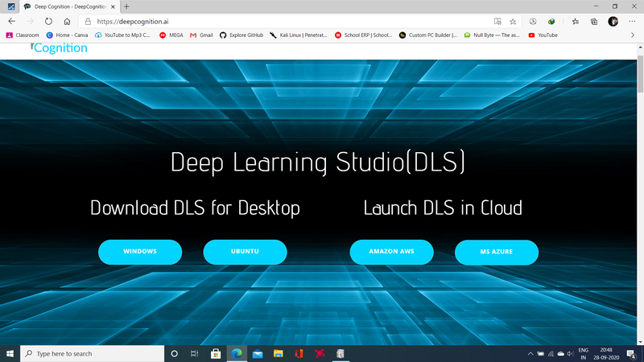This screenshot has width=644, height=362.
Task: Open the Classroom bookmark
Action: point(23,35)
